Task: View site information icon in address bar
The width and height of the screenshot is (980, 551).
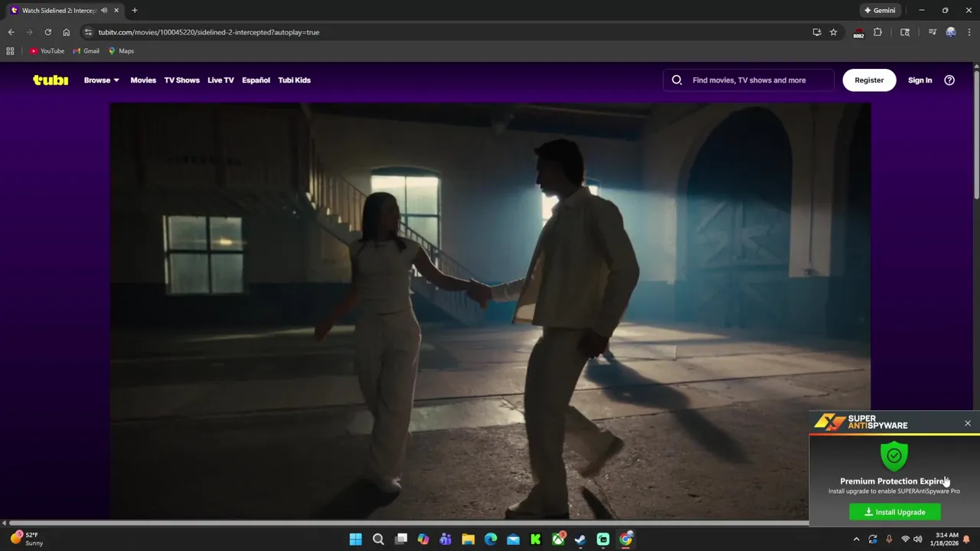Action: pyautogui.click(x=88, y=32)
